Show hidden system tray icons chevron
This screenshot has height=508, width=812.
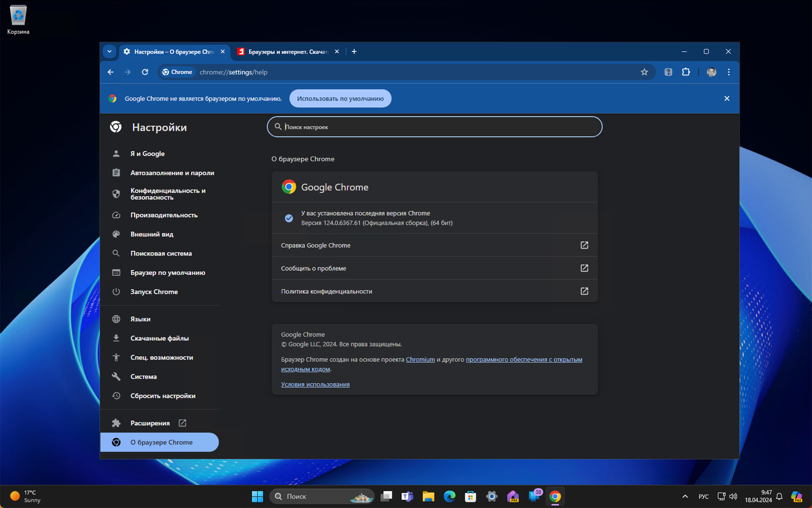[x=685, y=496]
